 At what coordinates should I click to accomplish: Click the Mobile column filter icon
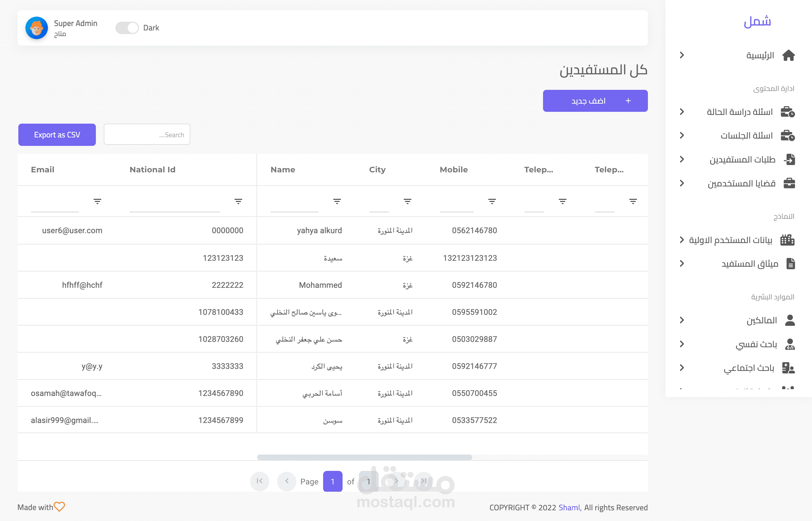tap(492, 201)
